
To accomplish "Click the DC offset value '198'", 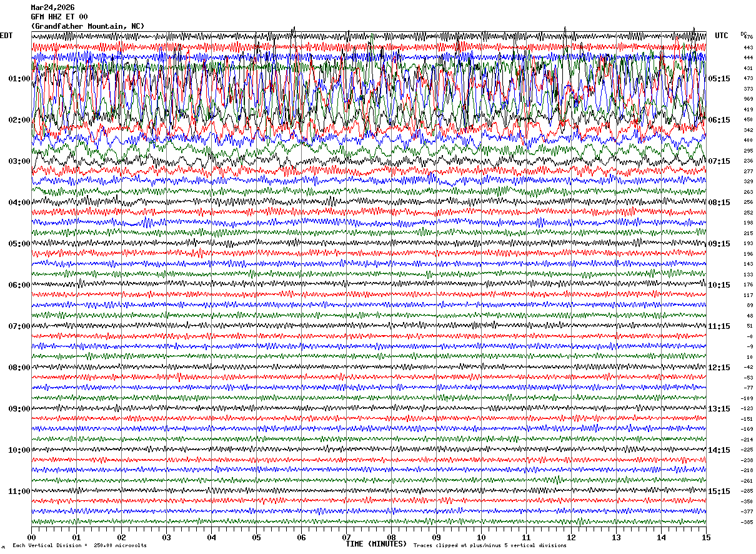I will (748, 223).
